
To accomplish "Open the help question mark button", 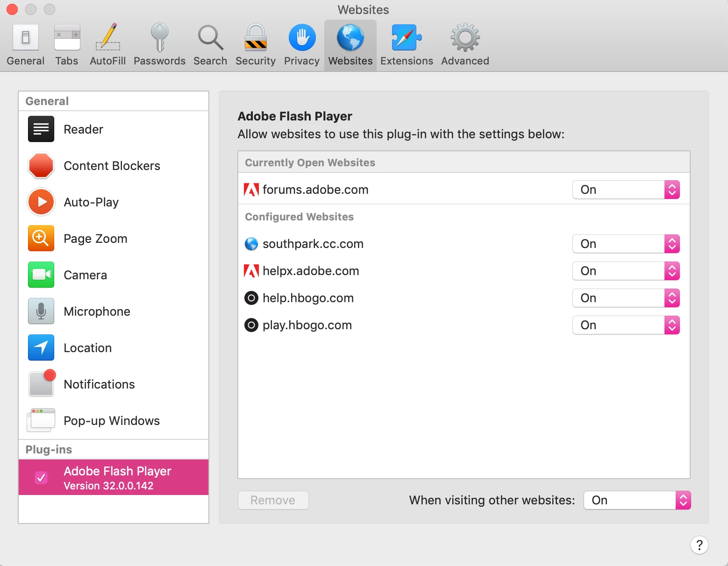I will pos(699,545).
